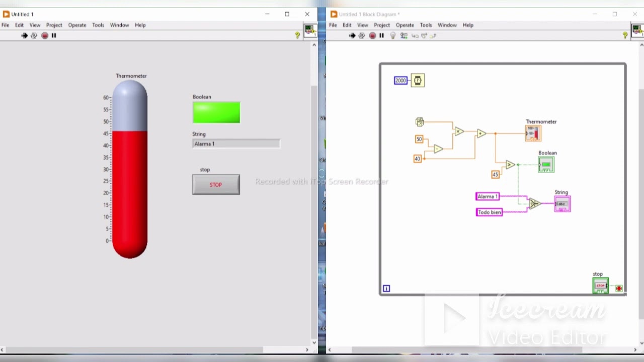Screen dimensions: 644x362
Task: Select the Wait (ms) timer node
Action: [418, 80]
